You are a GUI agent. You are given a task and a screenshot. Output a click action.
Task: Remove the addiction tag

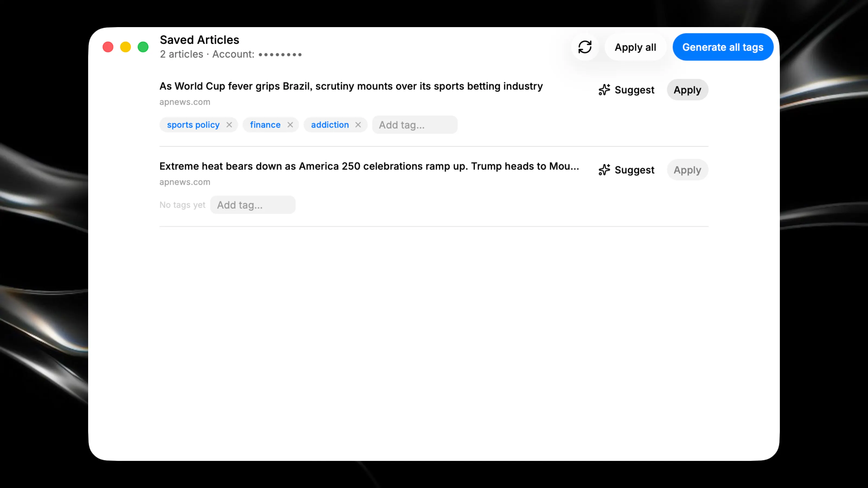358,125
